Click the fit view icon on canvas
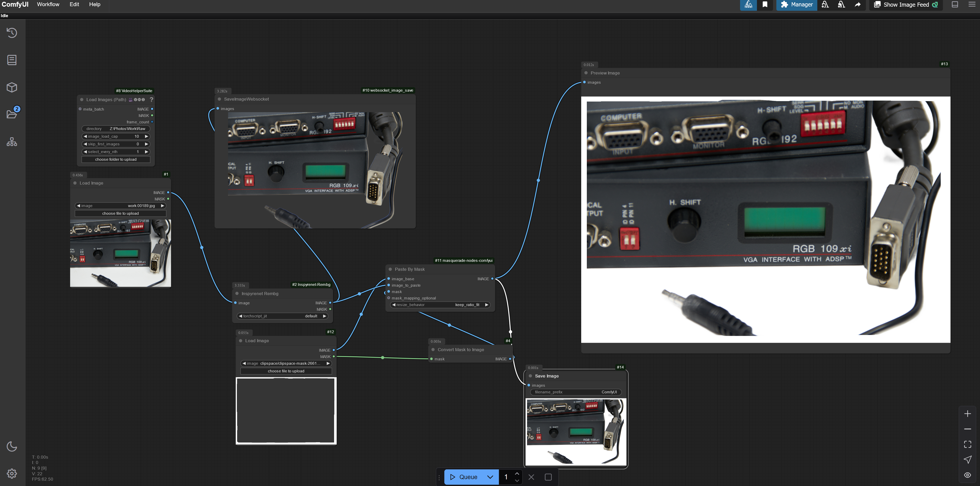This screenshot has height=486, width=980. coord(967,444)
